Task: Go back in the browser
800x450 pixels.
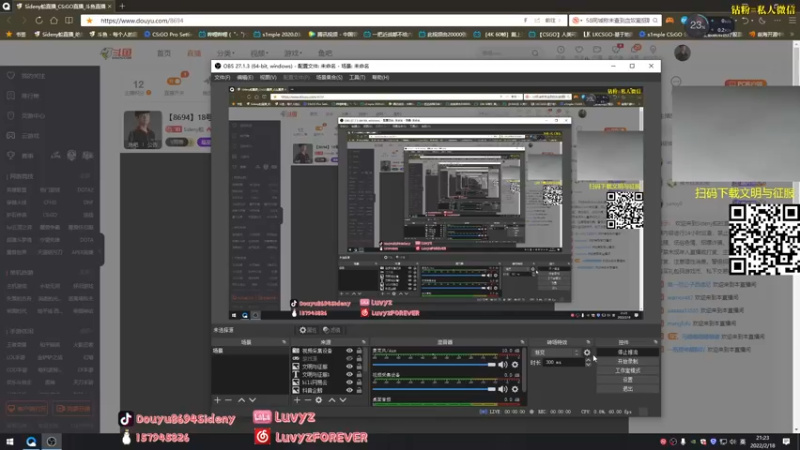Action: tap(9, 20)
